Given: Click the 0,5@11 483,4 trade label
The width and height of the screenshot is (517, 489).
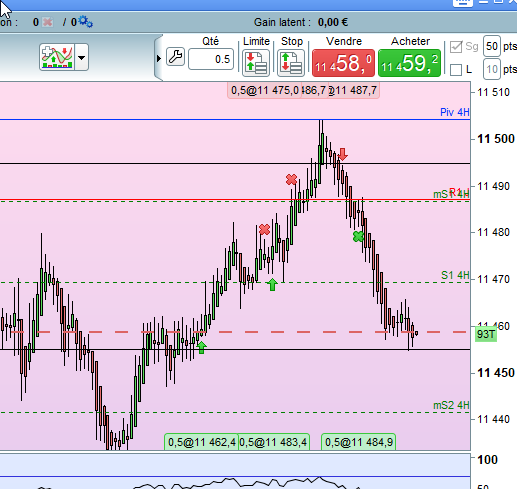Looking at the screenshot, I should tap(274, 442).
